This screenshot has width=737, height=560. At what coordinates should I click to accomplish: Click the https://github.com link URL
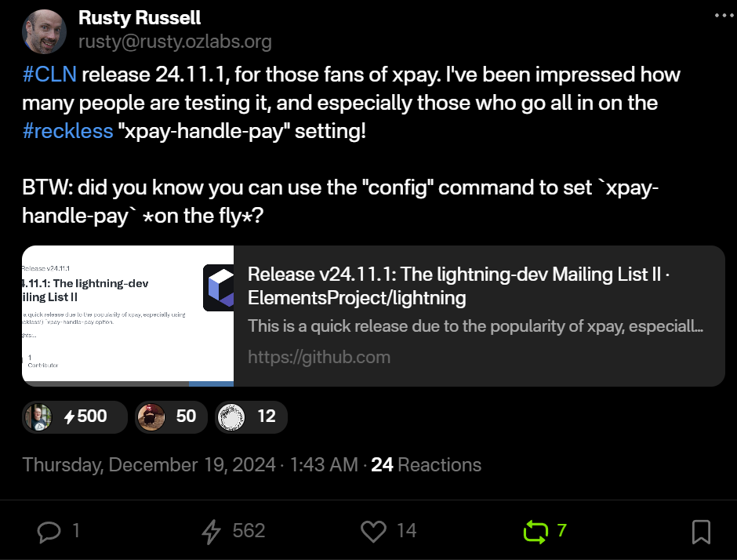319,357
